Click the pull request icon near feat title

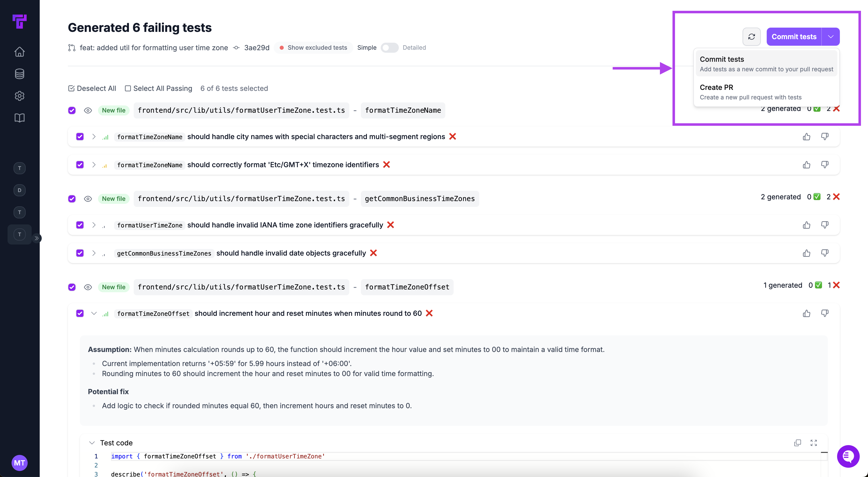coord(71,48)
